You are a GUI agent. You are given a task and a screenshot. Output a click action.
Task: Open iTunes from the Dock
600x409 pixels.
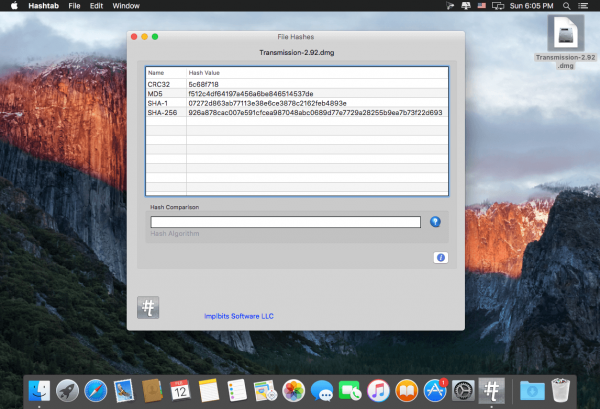coord(378,391)
